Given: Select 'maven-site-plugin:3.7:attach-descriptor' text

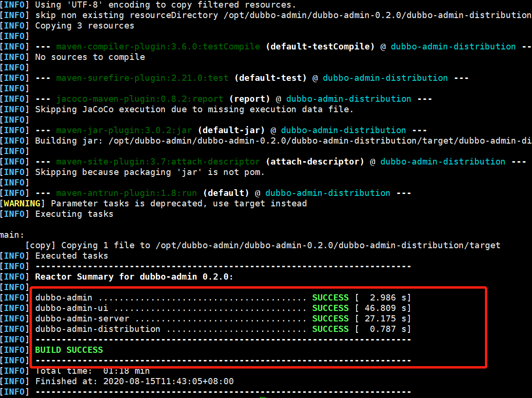Looking at the screenshot, I should [158, 162].
